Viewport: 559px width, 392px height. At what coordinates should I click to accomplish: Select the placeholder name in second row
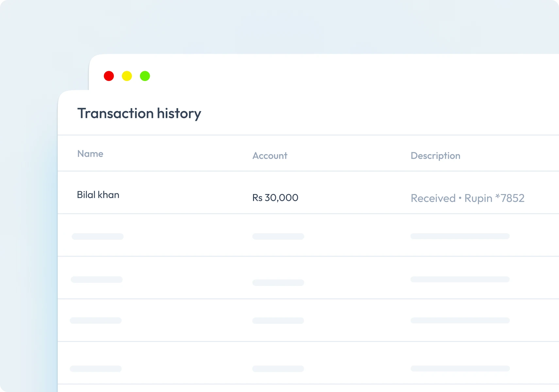pos(97,237)
